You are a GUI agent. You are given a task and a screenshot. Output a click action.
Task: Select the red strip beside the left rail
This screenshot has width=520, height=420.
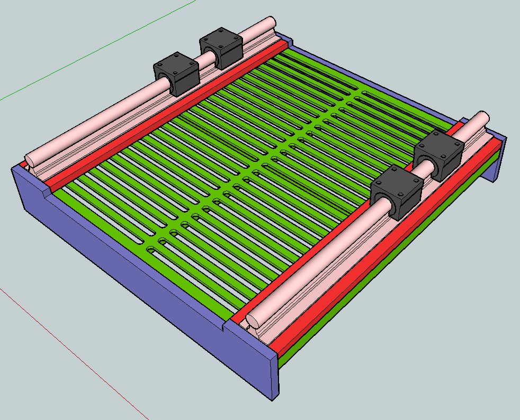159,117
